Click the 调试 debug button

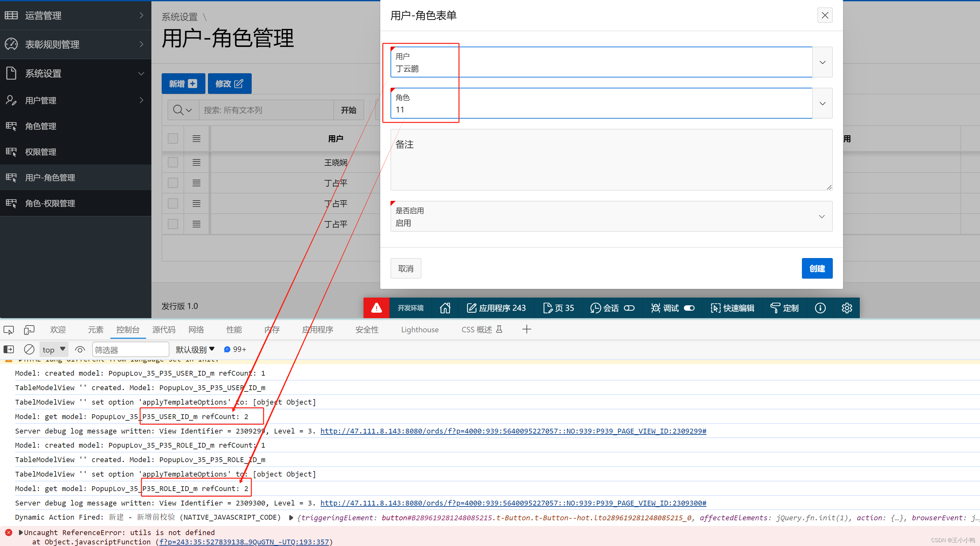(x=665, y=308)
